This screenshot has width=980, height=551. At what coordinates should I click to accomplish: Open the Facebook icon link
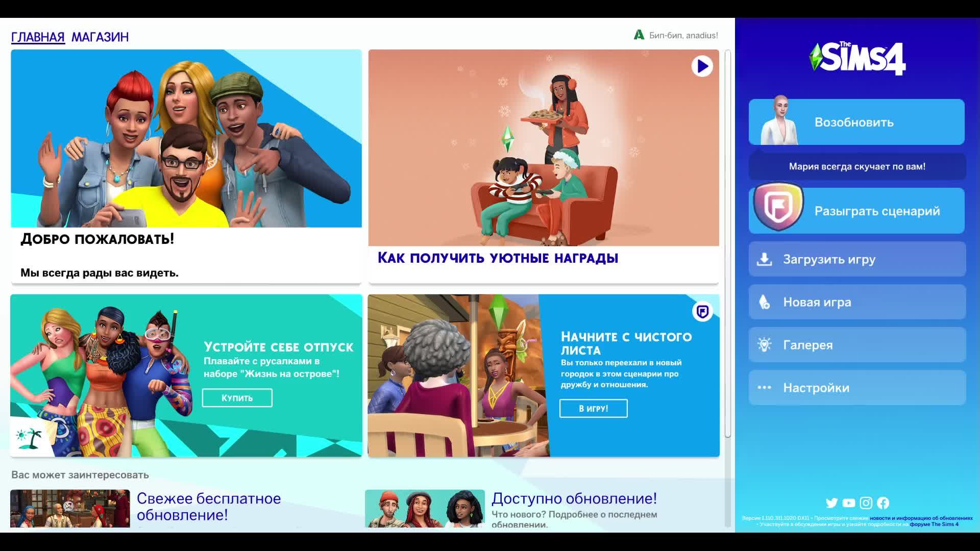point(883,503)
